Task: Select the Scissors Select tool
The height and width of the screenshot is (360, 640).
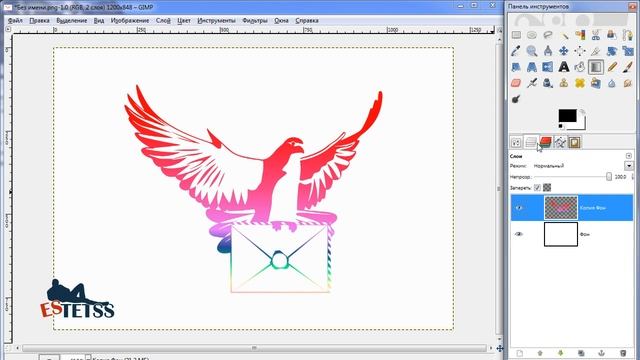Action: click(596, 35)
